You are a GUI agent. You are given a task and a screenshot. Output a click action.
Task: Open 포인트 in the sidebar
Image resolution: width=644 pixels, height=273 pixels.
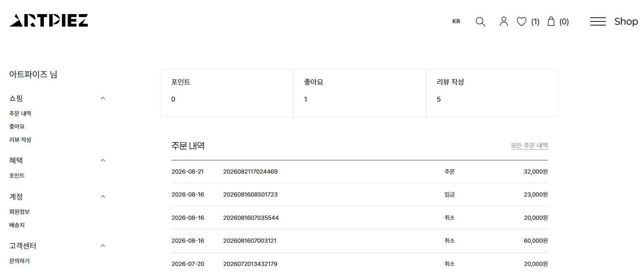(x=17, y=175)
